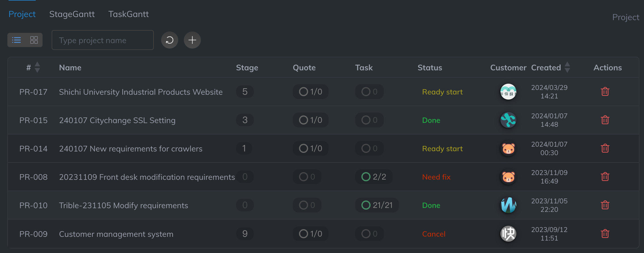Viewport: 644px width, 253px height.
Task: Click the Ready start status of PR-017
Action: click(442, 92)
